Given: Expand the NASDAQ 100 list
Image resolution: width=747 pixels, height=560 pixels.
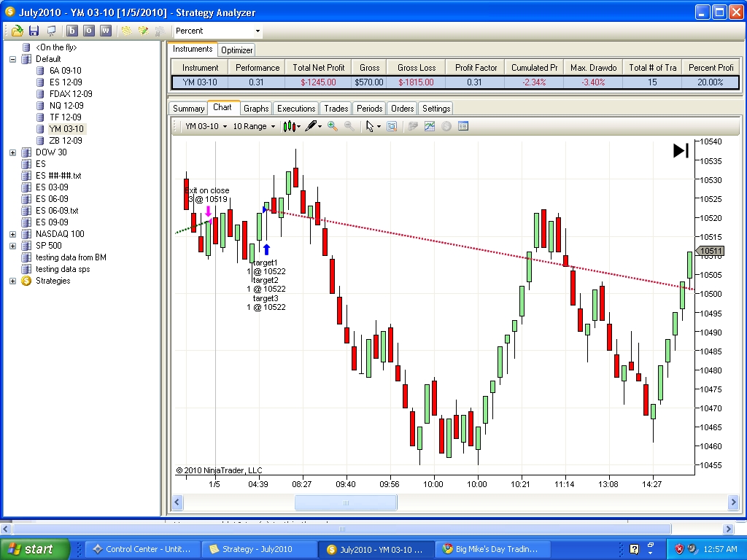Looking at the screenshot, I should (13, 234).
